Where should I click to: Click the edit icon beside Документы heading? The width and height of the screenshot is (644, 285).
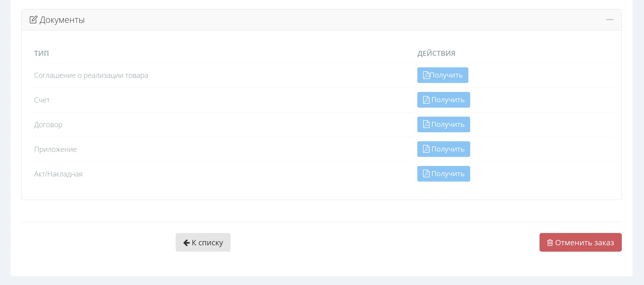(33, 20)
